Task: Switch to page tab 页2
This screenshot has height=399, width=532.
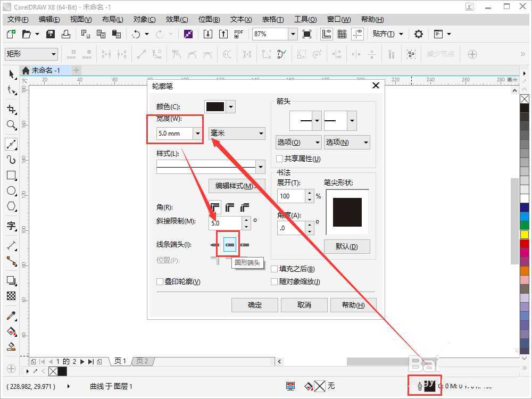Action: (142, 361)
